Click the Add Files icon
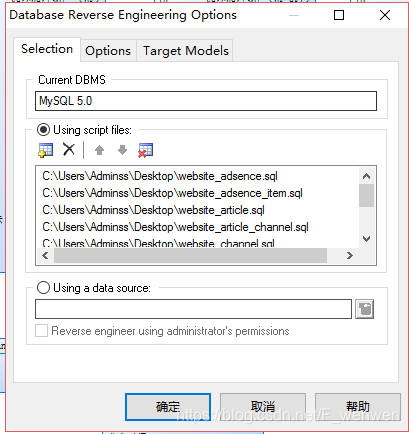 (x=46, y=150)
